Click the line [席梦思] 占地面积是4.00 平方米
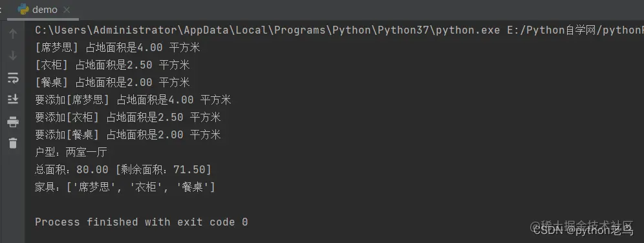 pyautogui.click(x=118, y=48)
